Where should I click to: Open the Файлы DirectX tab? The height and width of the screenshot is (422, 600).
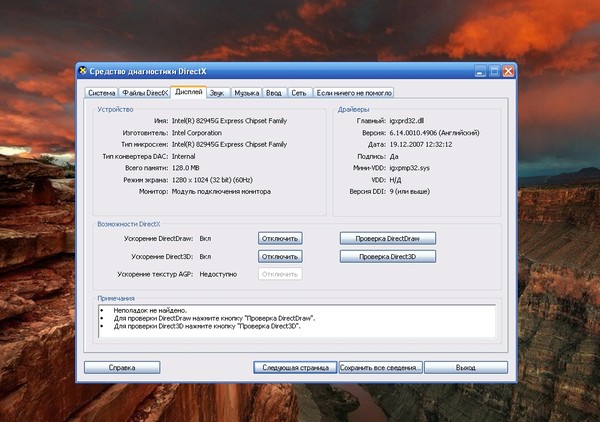(x=145, y=92)
